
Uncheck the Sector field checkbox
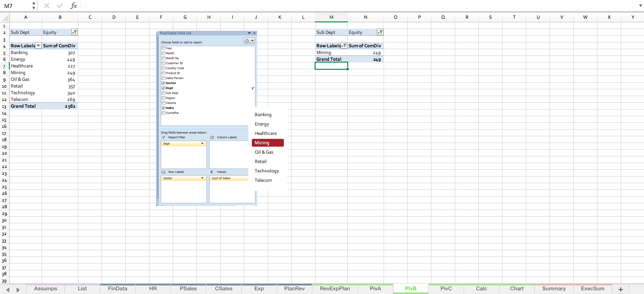tap(163, 83)
